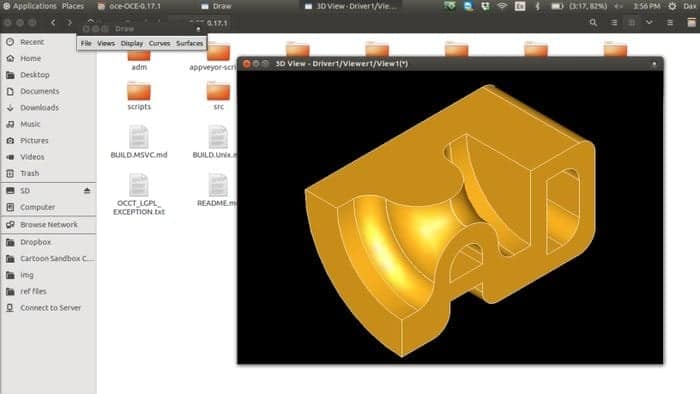Eject the SD card
This screenshot has width=700, height=394.
point(87,191)
